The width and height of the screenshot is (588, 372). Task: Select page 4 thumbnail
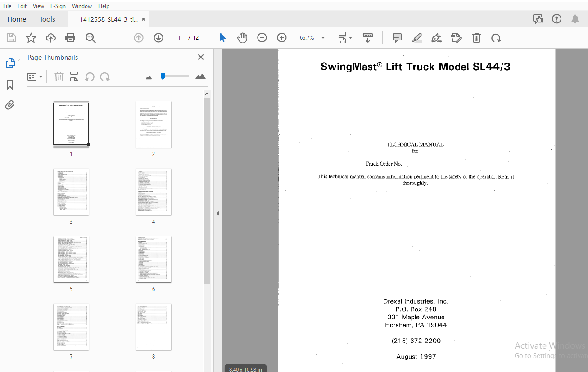point(154,192)
